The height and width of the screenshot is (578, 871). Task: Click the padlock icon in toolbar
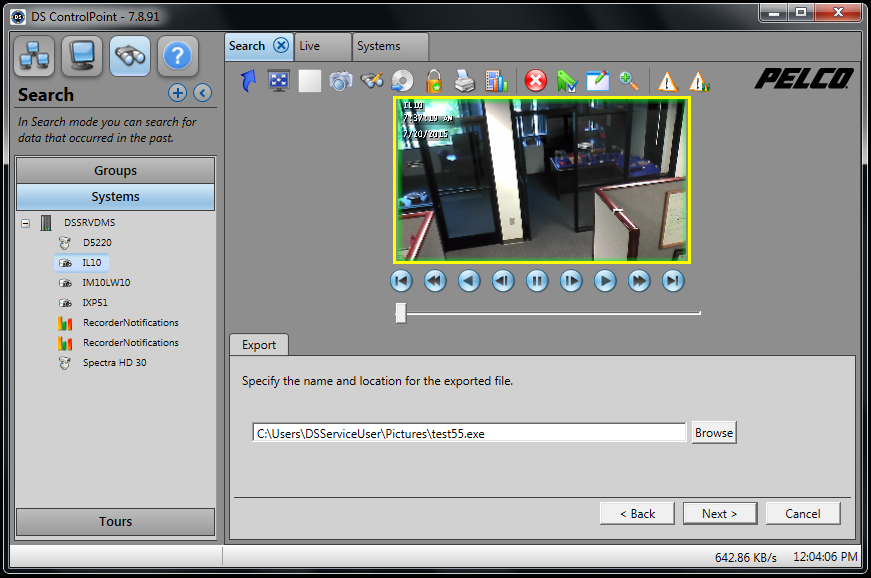point(434,81)
